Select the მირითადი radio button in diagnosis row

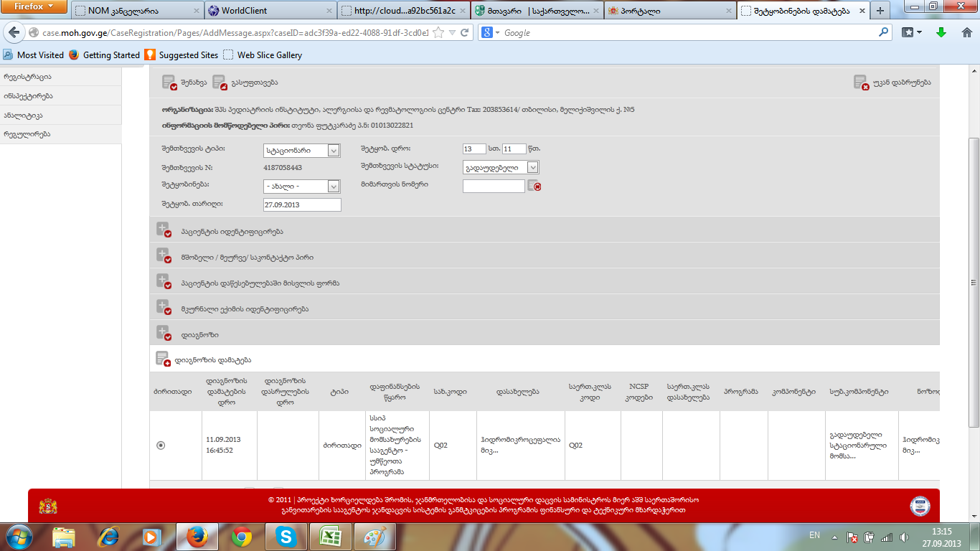pos(161,446)
